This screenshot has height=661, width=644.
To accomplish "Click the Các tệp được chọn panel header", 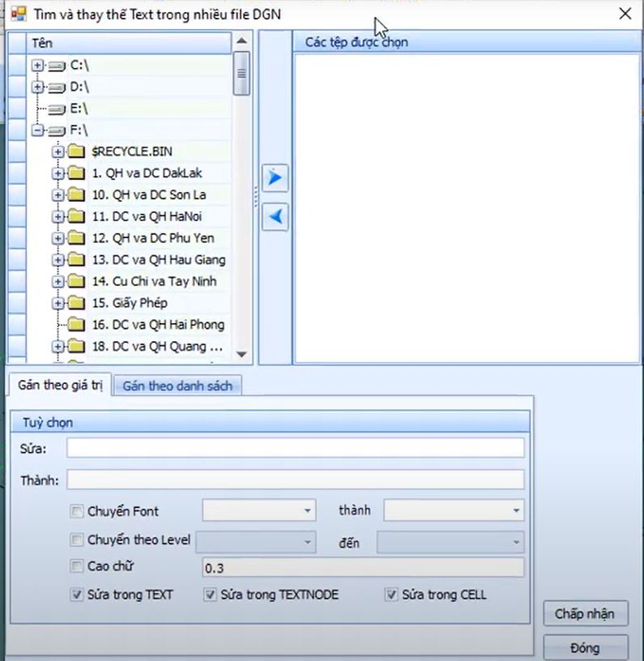I will click(x=467, y=42).
